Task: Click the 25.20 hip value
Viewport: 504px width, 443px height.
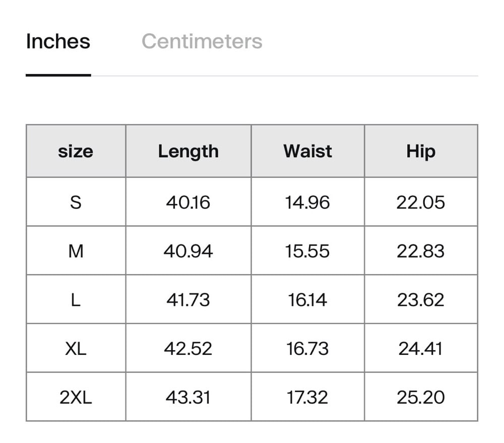Action: (421, 397)
